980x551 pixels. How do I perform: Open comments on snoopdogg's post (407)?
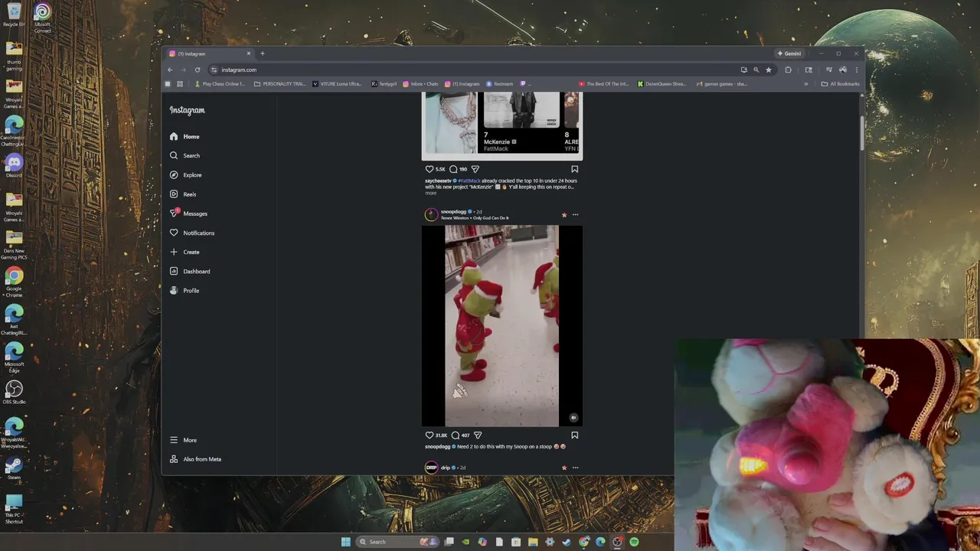(x=456, y=435)
